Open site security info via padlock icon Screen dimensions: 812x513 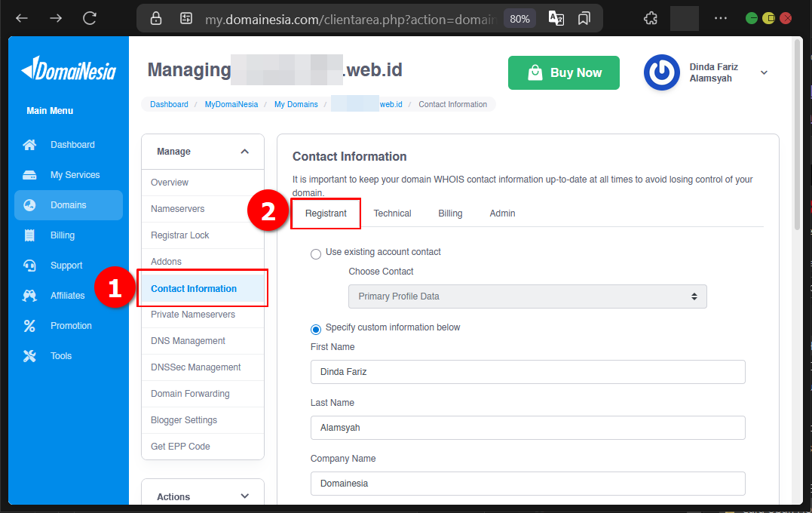(x=156, y=19)
